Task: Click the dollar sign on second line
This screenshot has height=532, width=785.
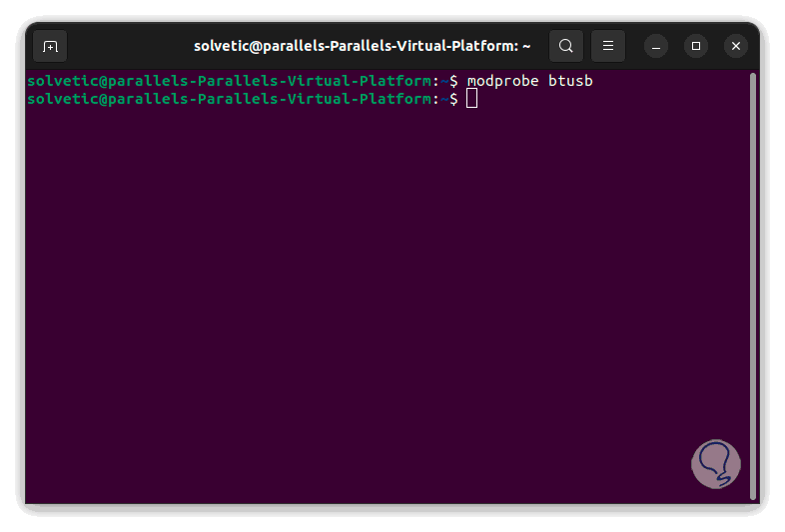Action: point(454,99)
